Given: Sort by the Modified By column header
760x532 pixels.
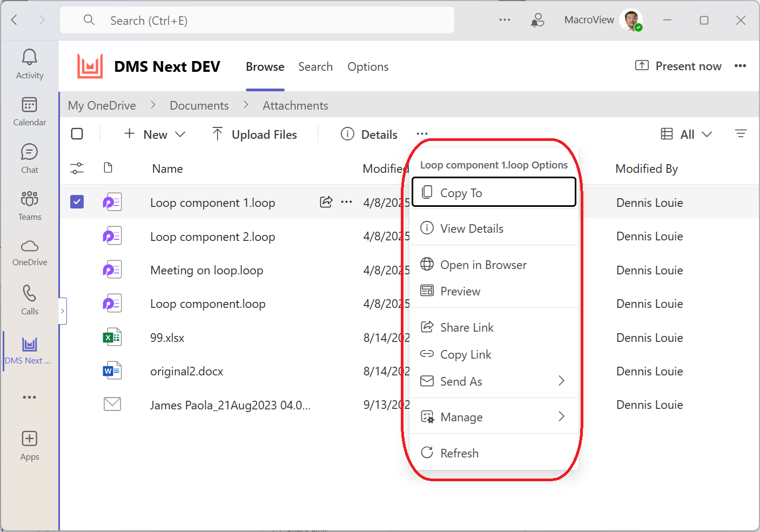Looking at the screenshot, I should coord(647,169).
